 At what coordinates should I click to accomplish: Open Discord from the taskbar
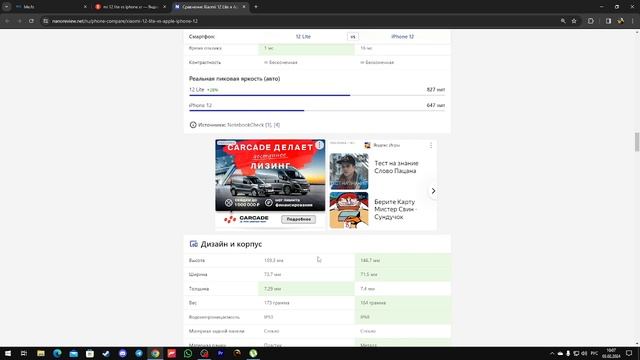click(122, 353)
